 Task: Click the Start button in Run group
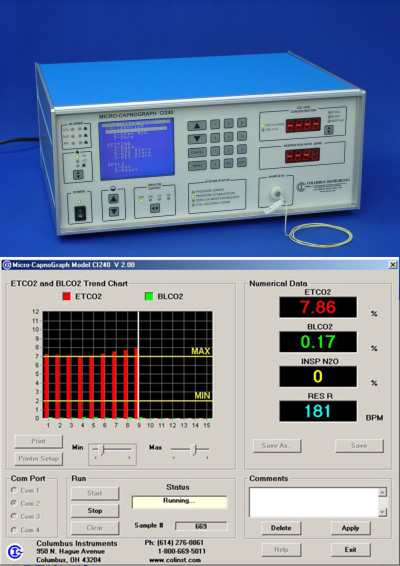click(95, 493)
